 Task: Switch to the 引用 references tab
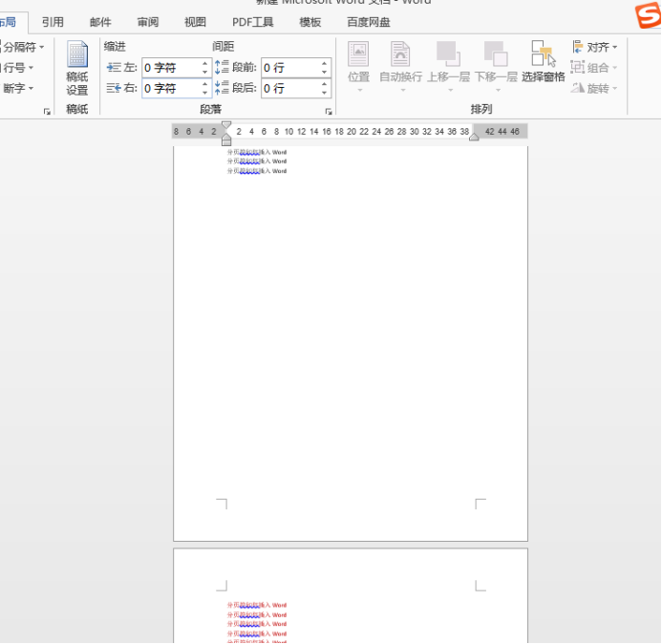pos(53,22)
